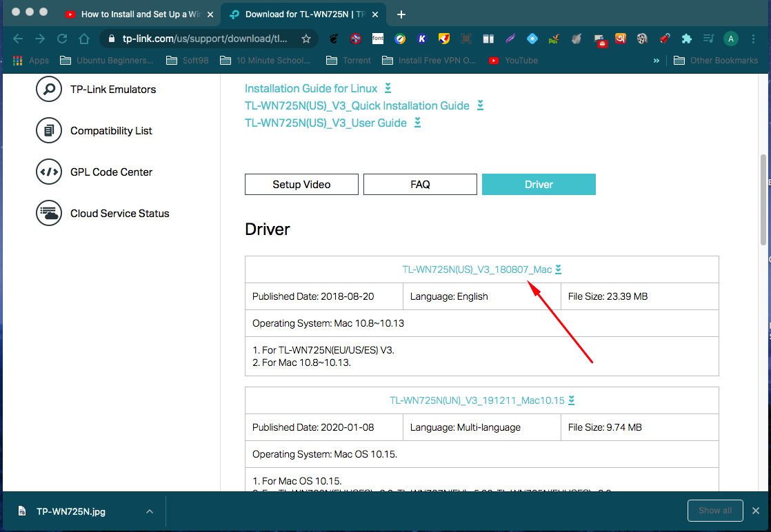
Task: View site security lock info
Action: click(x=111, y=39)
